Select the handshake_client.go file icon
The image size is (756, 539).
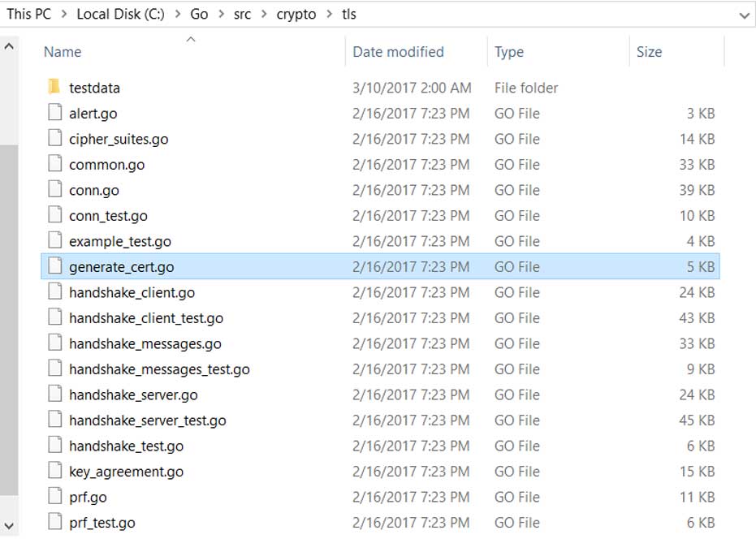click(55, 291)
